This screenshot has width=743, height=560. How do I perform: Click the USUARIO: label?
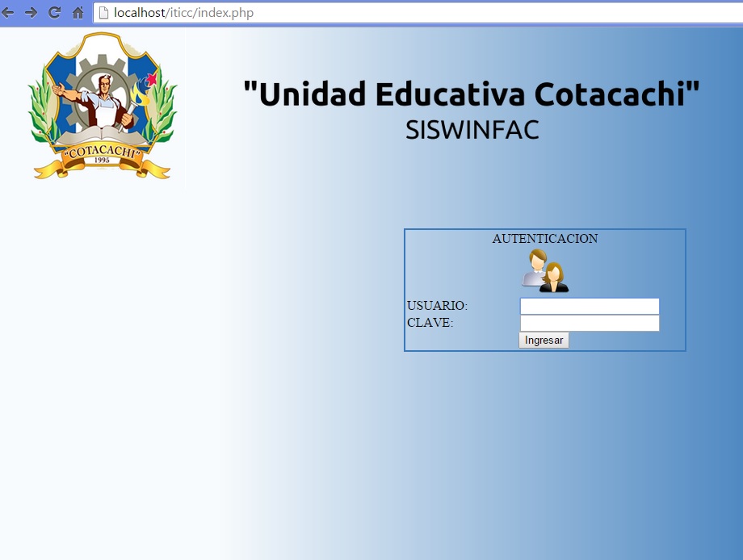pyautogui.click(x=438, y=306)
